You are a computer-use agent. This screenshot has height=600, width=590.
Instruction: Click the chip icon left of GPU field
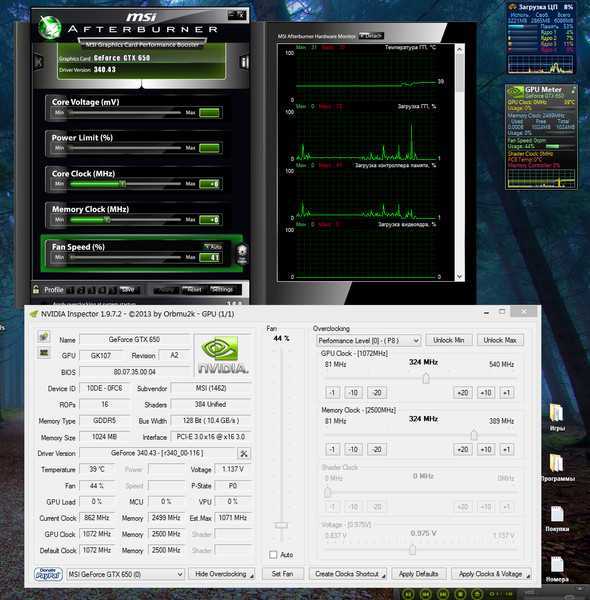(44, 352)
